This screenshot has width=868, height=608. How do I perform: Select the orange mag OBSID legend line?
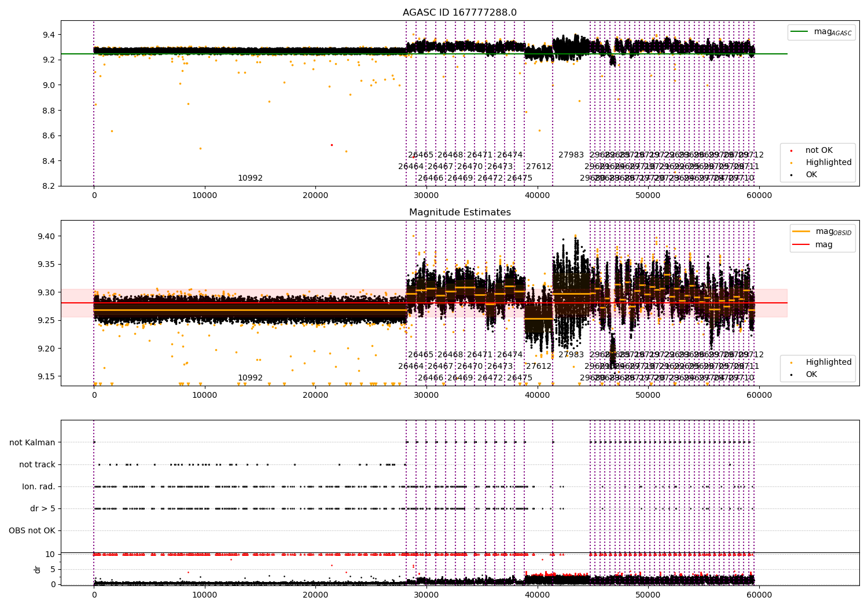(x=801, y=232)
